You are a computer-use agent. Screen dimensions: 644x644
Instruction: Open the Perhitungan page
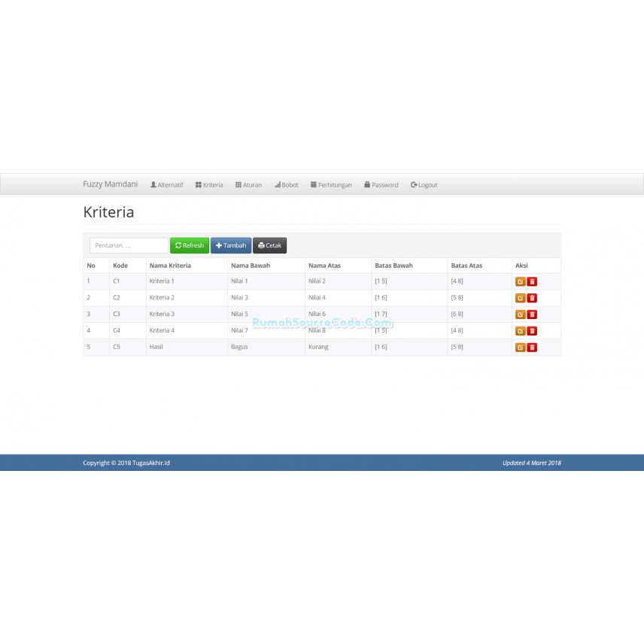(x=331, y=185)
